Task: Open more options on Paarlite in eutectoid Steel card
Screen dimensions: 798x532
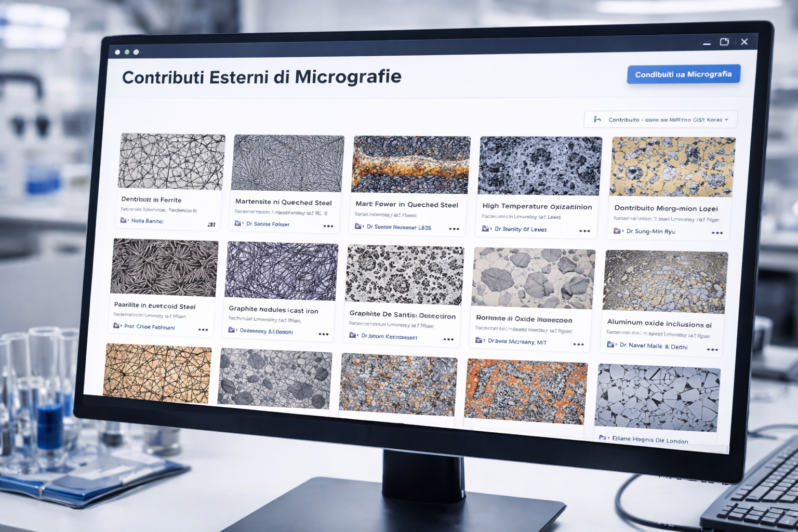Action: click(203, 330)
